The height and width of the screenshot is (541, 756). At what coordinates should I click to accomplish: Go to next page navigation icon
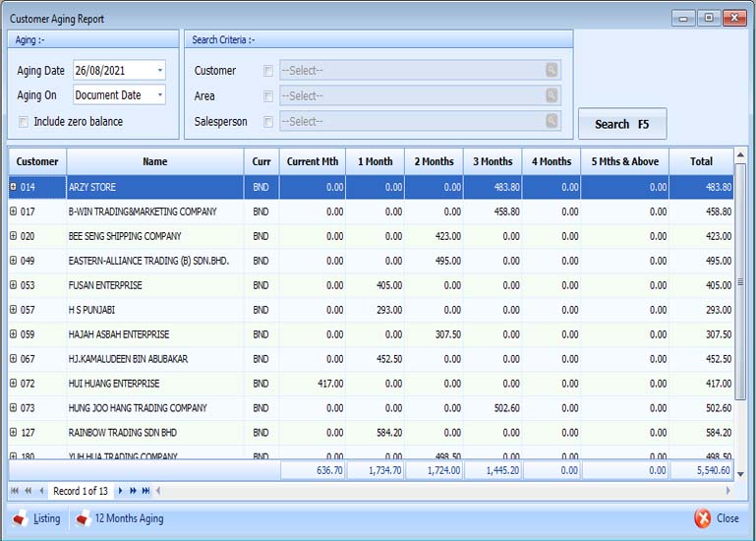[x=133, y=491]
